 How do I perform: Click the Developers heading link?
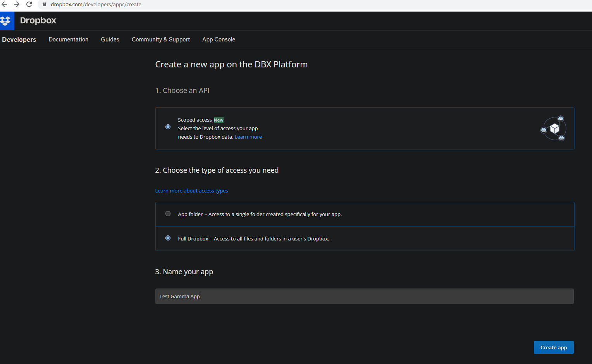pyautogui.click(x=19, y=39)
